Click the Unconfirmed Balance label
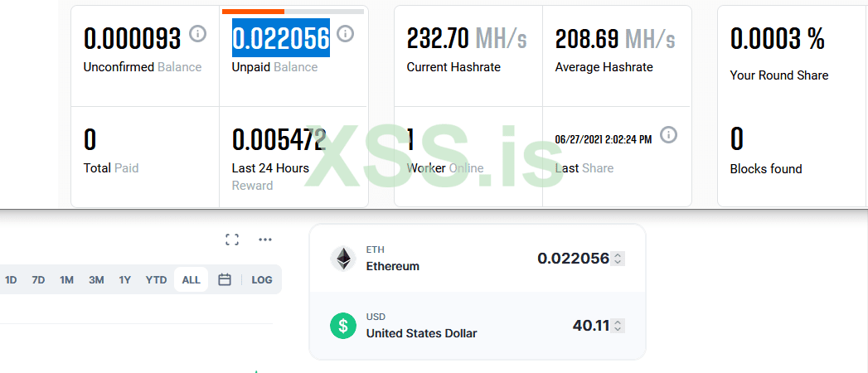This screenshot has height=373, width=868. 143,67
